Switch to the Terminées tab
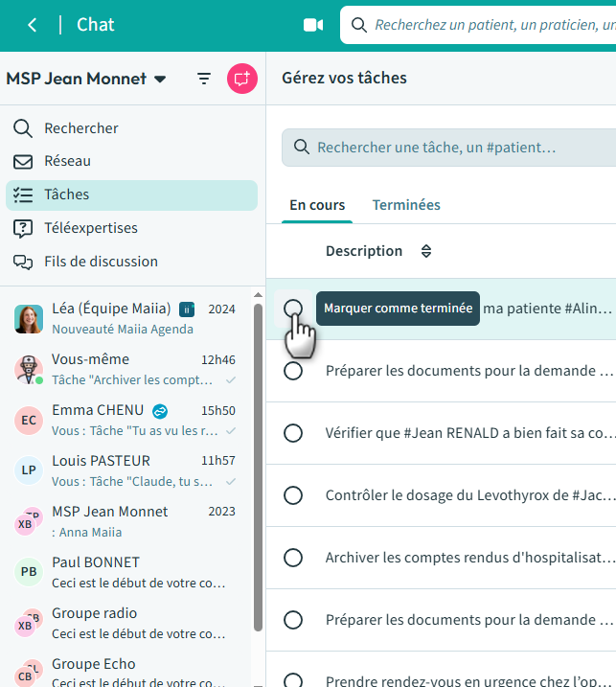616x687 pixels. point(406,205)
